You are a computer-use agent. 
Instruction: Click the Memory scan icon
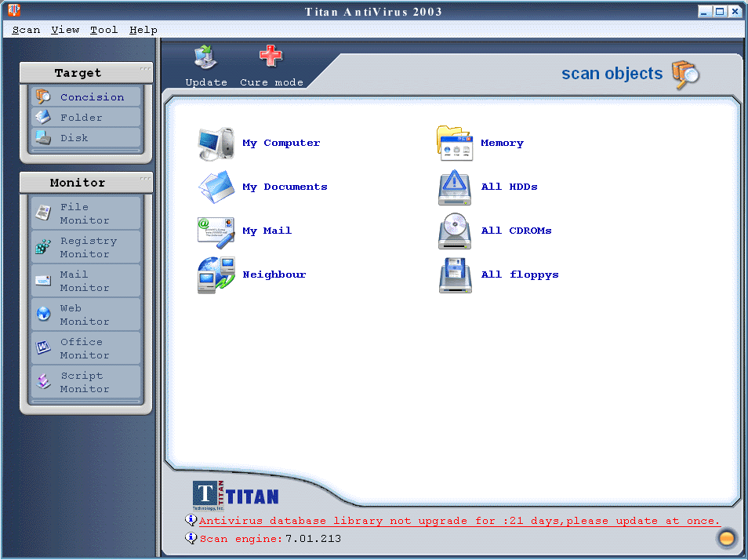pyautogui.click(x=455, y=143)
